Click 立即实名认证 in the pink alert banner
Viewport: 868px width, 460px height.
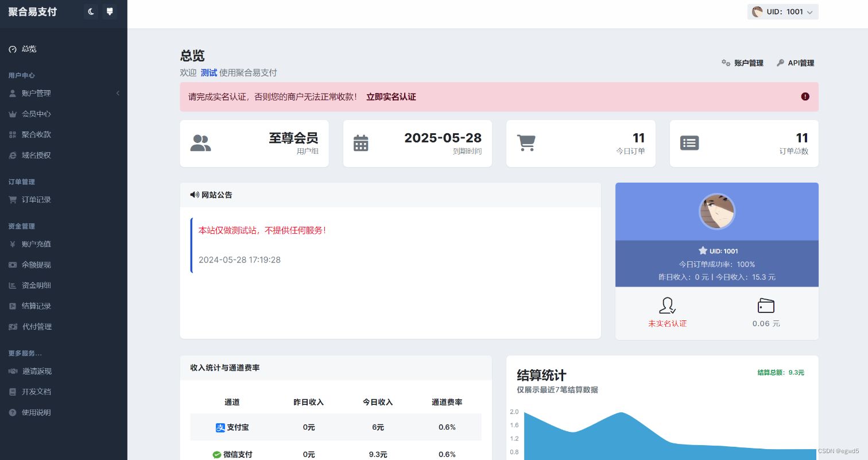[391, 96]
